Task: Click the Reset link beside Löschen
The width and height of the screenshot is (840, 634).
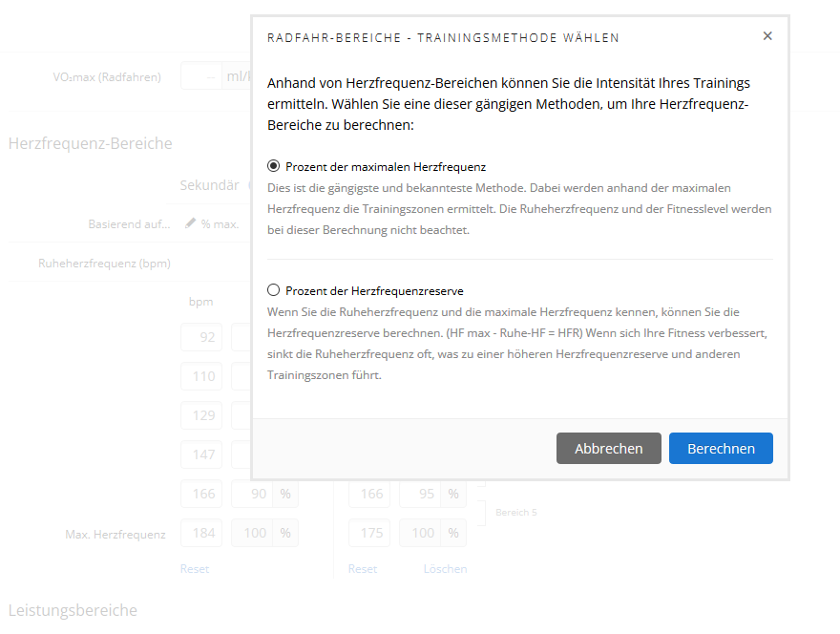Action: coord(362,568)
